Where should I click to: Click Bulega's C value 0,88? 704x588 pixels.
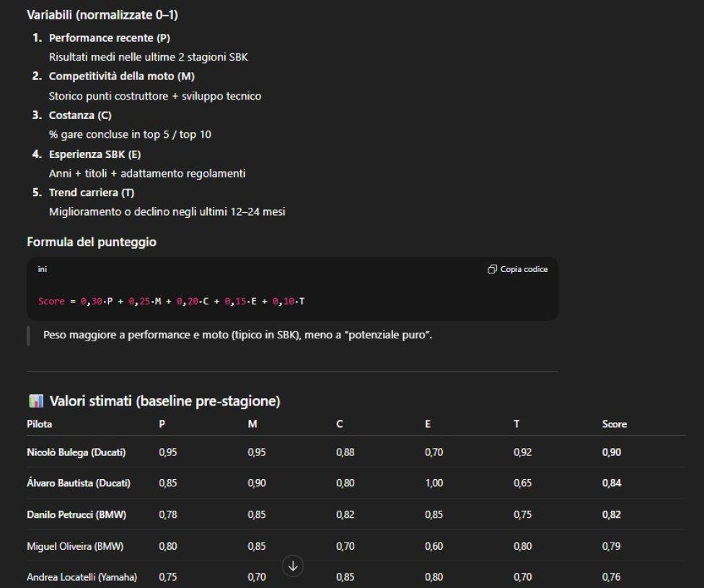click(346, 452)
